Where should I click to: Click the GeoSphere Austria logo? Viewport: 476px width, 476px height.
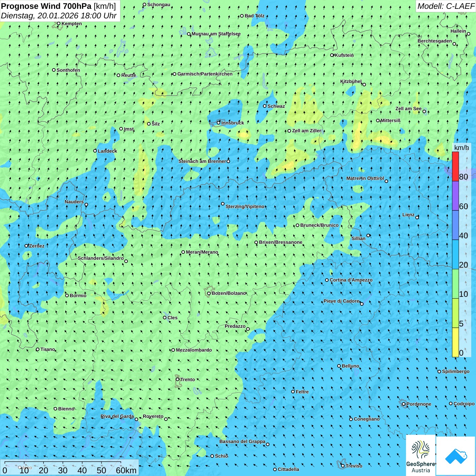coord(421,455)
